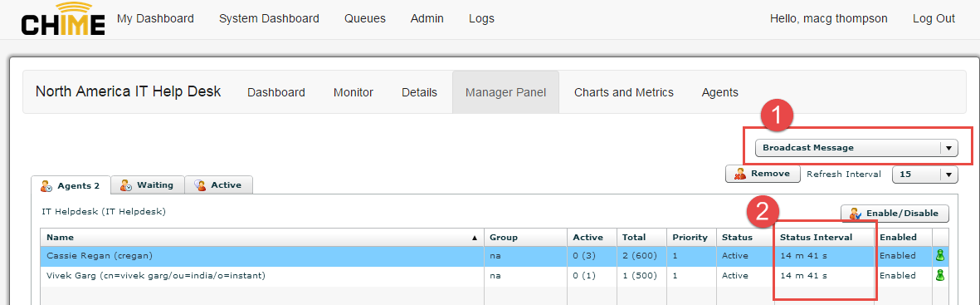980x305 pixels.
Task: Click Active value 0 (1)
Action: 583,276
